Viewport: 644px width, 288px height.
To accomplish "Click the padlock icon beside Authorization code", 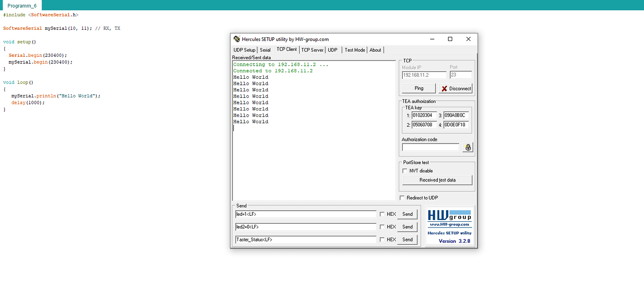I will click(467, 147).
